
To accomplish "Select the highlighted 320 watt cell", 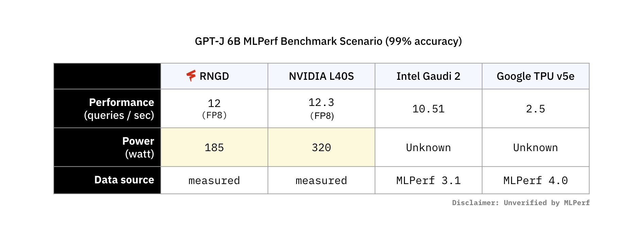I will click(321, 148).
